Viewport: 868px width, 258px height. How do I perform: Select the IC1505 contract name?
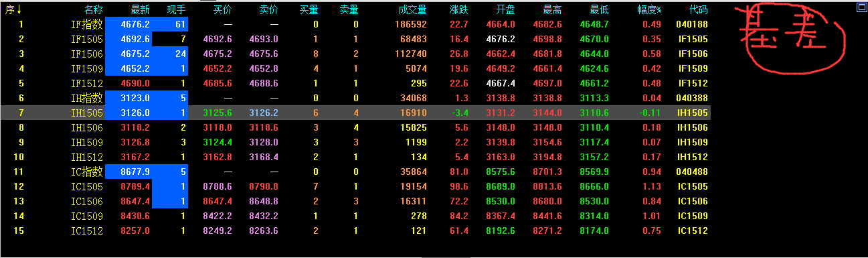pos(87,186)
